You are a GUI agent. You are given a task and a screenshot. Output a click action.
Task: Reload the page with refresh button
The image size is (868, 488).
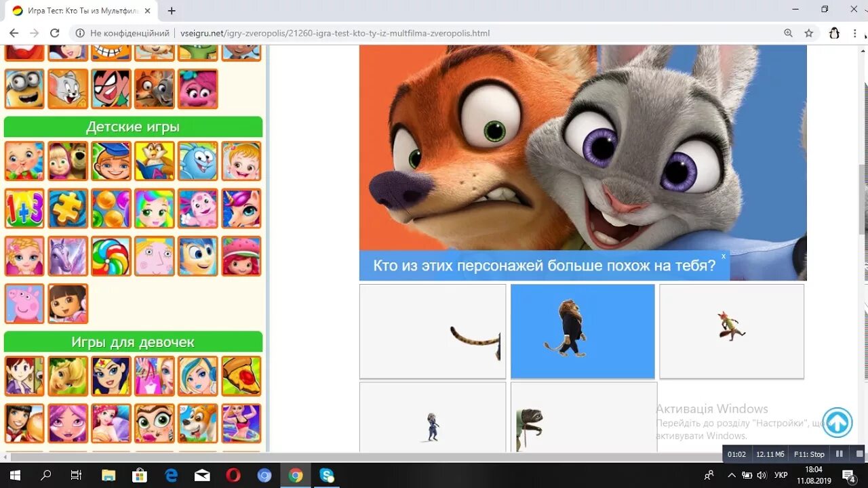point(55,33)
